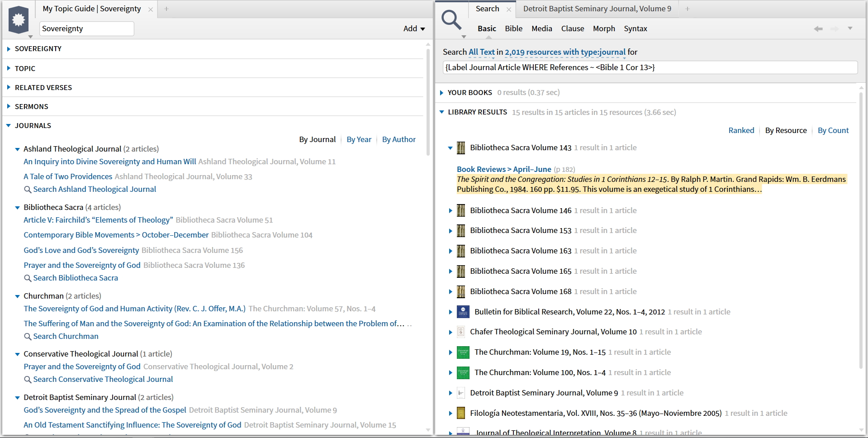Image resolution: width=868 pixels, height=438 pixels.
Task: Collapse the JOURNALS section
Action: pos(9,125)
